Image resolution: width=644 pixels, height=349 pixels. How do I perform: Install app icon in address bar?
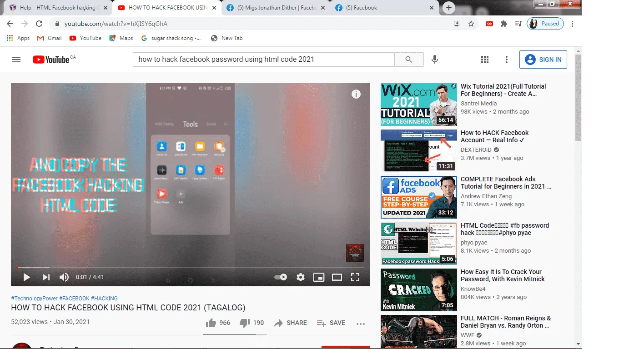click(x=457, y=24)
